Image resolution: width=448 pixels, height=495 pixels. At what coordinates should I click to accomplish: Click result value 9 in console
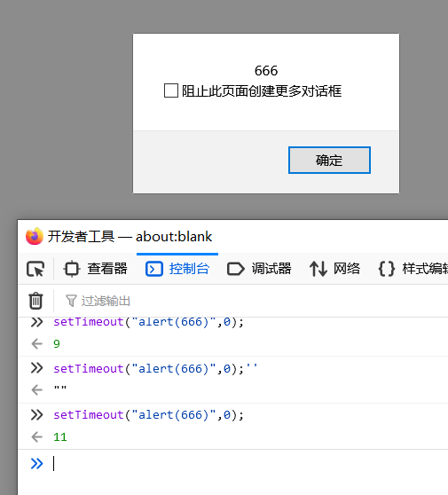[57, 344]
